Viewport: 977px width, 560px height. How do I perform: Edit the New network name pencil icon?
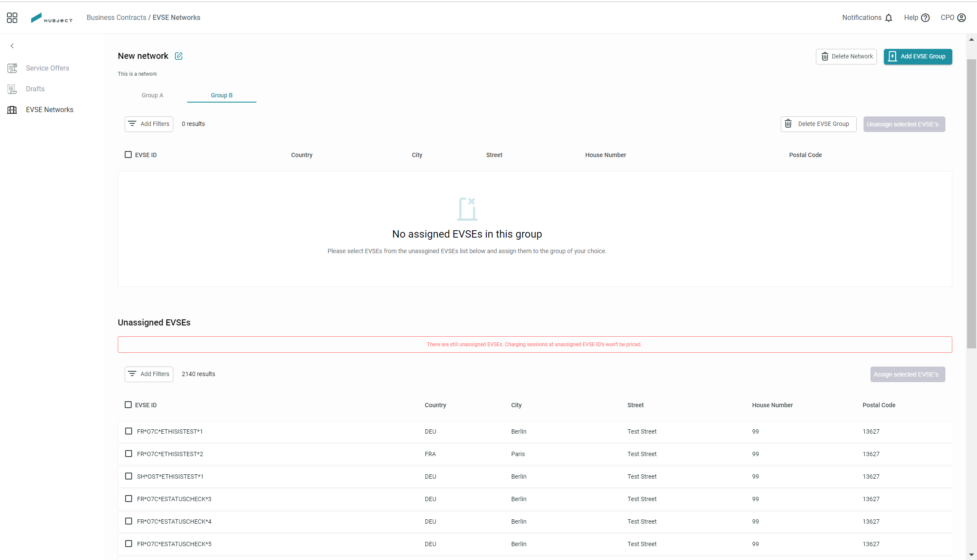coord(178,56)
